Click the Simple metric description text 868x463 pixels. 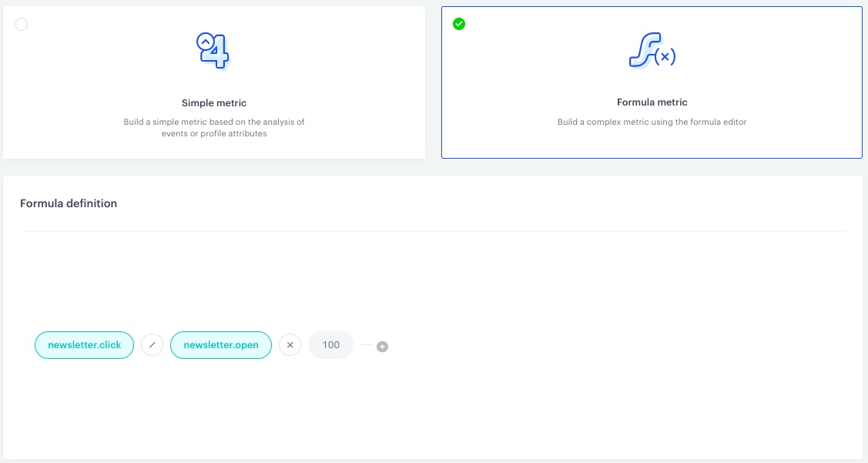tap(214, 127)
